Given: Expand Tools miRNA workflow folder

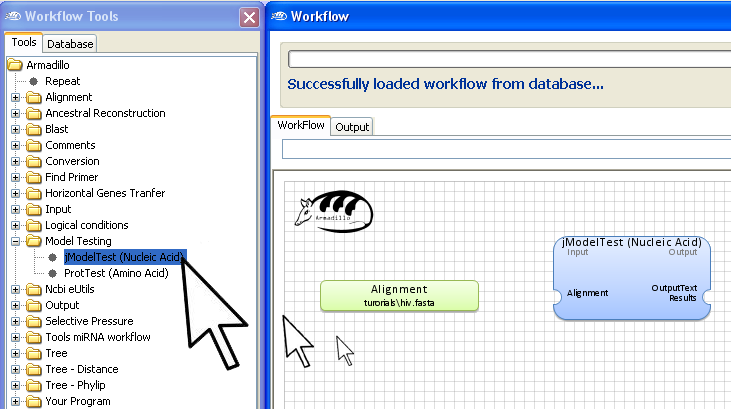Looking at the screenshot, I should [x=15, y=337].
